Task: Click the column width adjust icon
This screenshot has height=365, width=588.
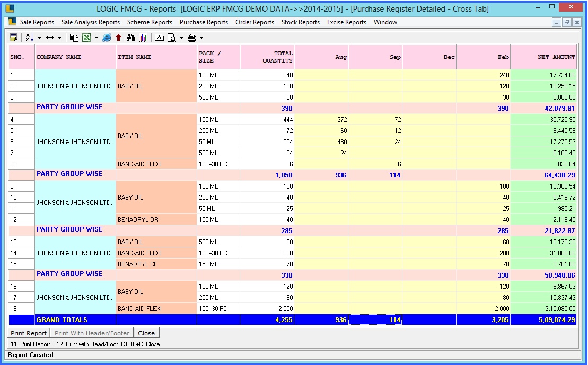Action: (x=50, y=38)
